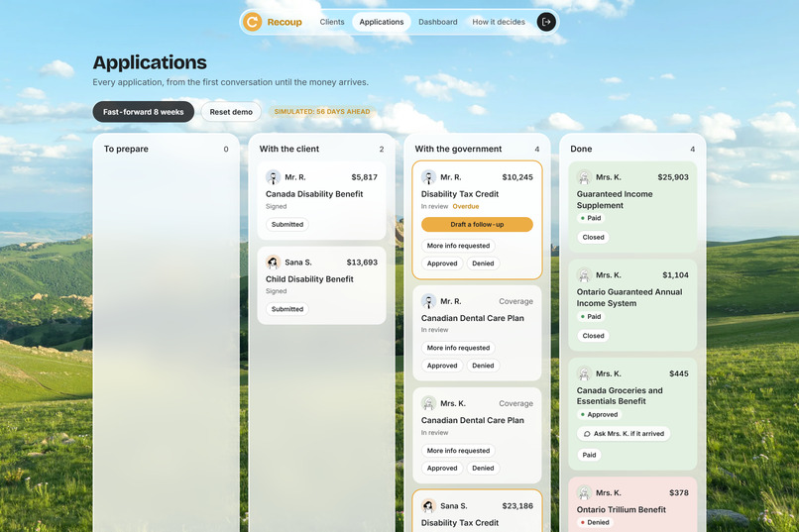
Task: Open the How it decides tab
Action: pyautogui.click(x=499, y=22)
